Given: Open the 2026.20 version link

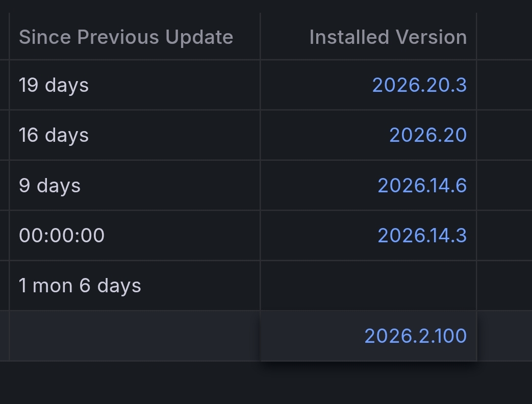Looking at the screenshot, I should pos(428,135).
